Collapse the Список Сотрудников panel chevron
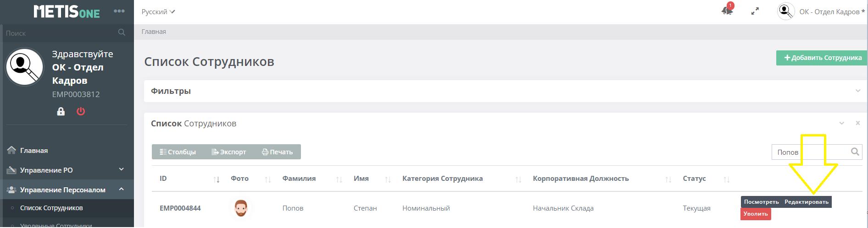868x228 pixels. click(x=841, y=123)
